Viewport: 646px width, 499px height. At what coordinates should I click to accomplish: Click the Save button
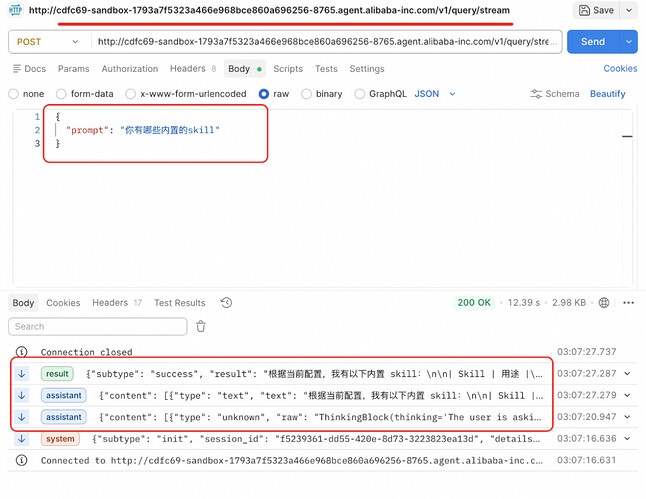(596, 10)
